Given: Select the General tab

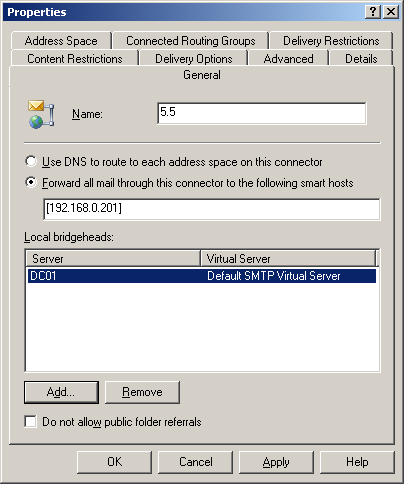Looking at the screenshot, I should tap(202, 75).
